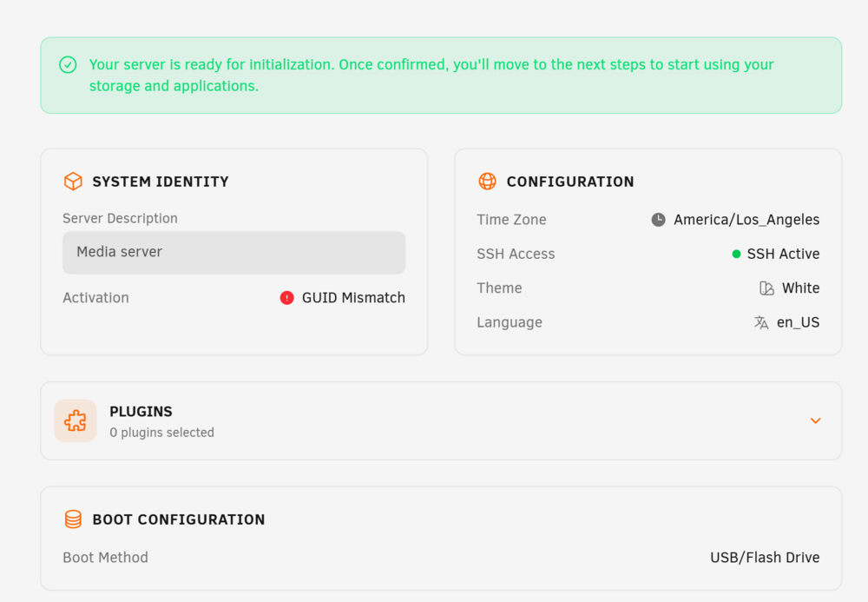
Task: Click the theme palette icon next to White
Action: coord(766,288)
